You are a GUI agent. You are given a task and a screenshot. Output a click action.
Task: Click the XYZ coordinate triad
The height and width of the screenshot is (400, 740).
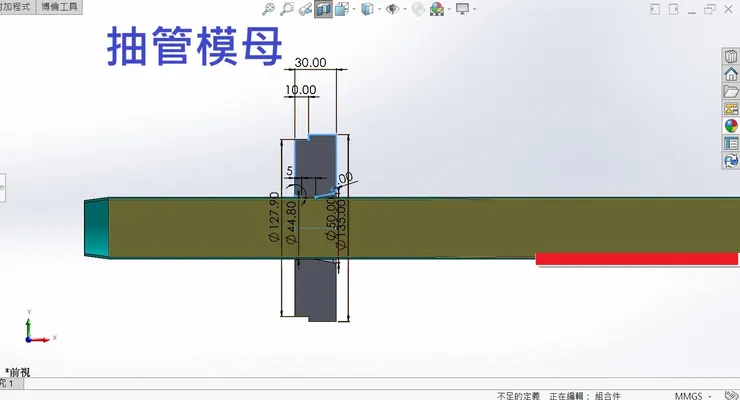tap(40, 327)
